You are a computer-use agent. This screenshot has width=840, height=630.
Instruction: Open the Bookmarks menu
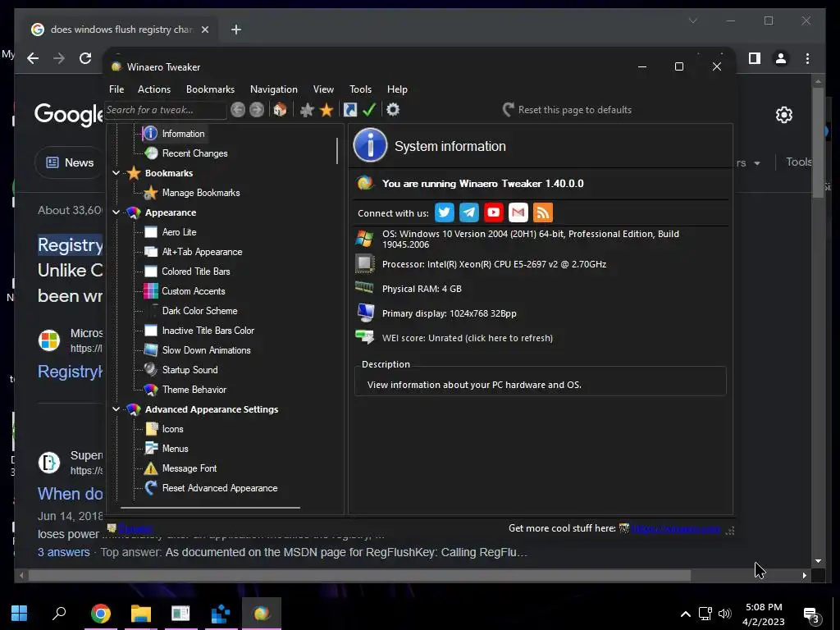click(x=210, y=89)
